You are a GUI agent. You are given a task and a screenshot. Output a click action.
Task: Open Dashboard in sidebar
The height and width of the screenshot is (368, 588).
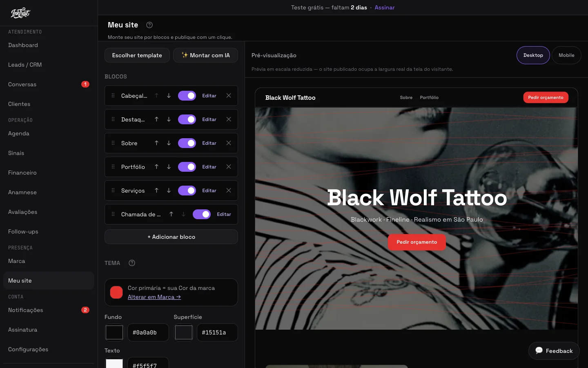coord(49,45)
